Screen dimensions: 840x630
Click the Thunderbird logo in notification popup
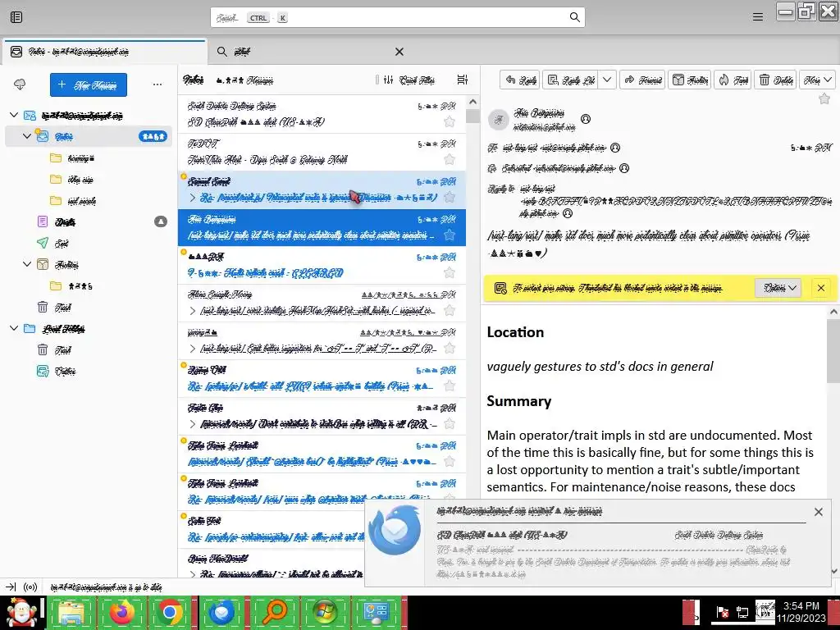[x=395, y=531]
